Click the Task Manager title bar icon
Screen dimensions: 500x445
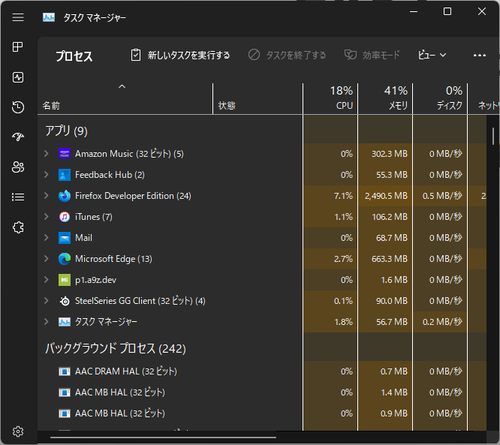click(49, 17)
